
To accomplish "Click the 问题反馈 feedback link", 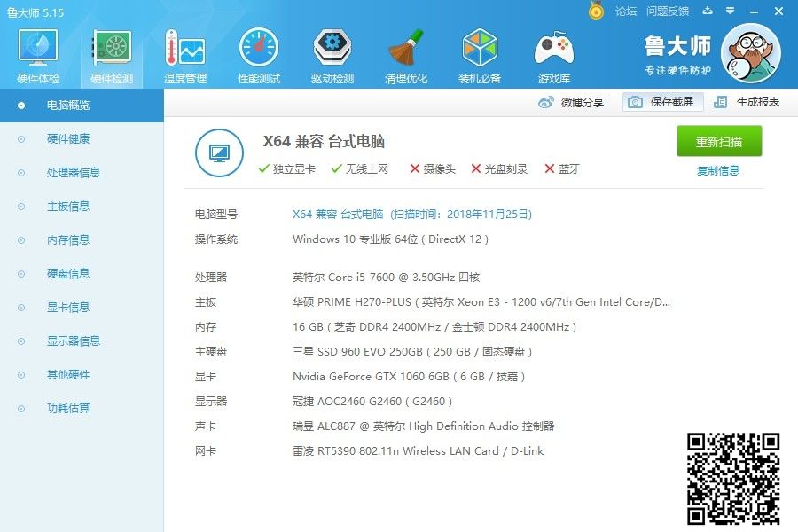I will coord(667,12).
